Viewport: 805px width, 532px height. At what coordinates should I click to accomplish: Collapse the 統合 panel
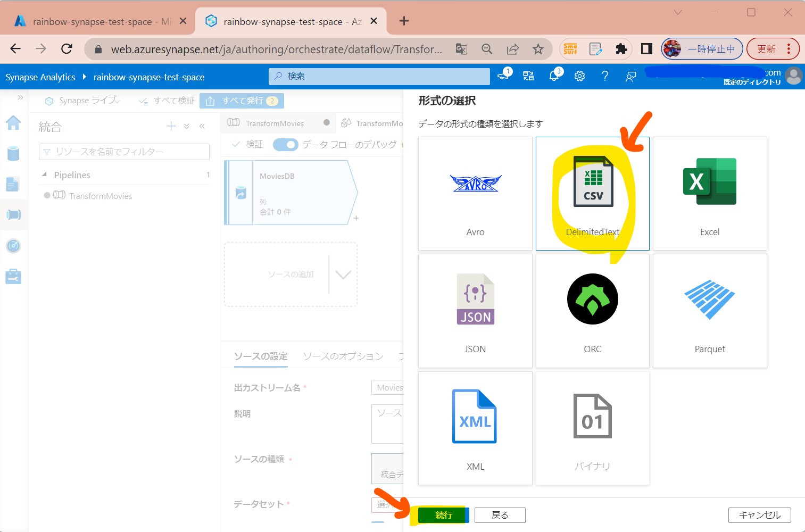point(202,126)
